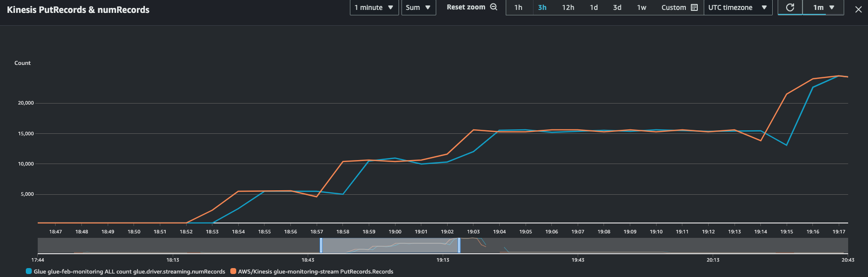Select the 1h time range

click(518, 7)
